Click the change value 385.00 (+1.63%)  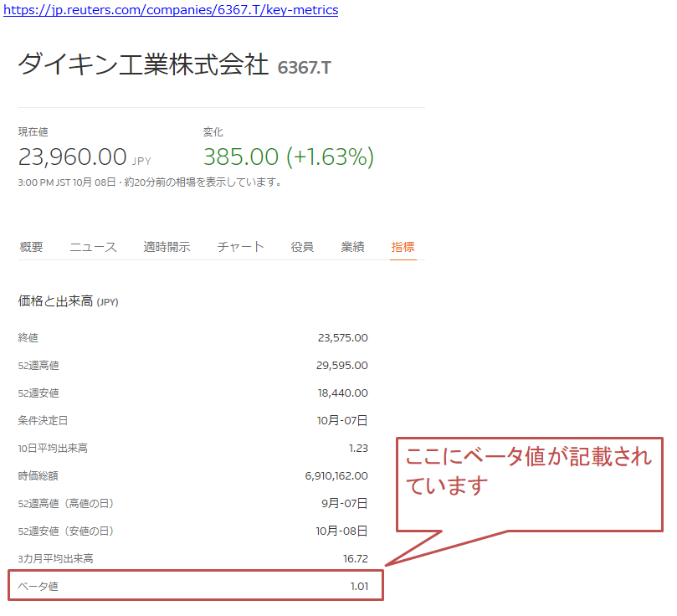point(289,157)
